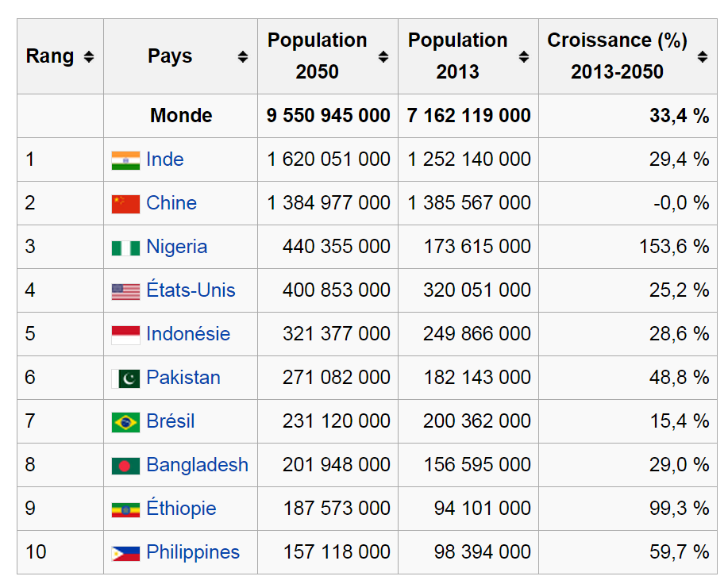
Task: Click the Philippines flag icon
Action: tap(125, 553)
